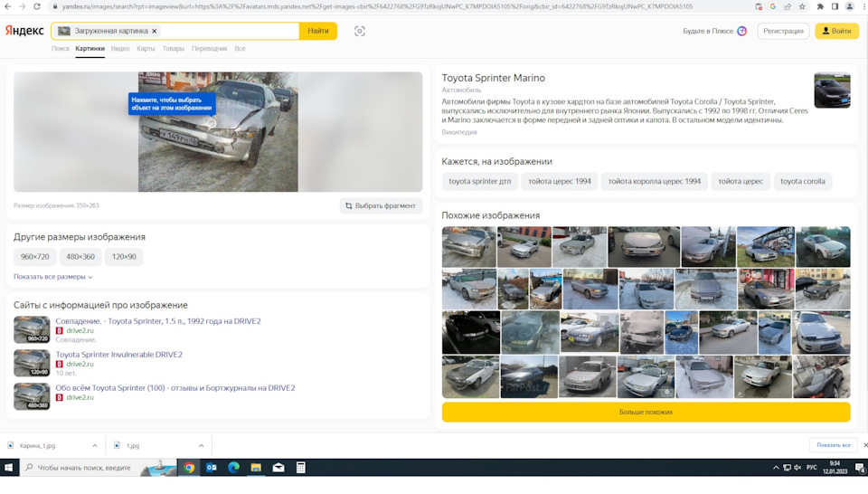
Task: Open Microsoft Edge from the taskbar
Action: [233, 468]
